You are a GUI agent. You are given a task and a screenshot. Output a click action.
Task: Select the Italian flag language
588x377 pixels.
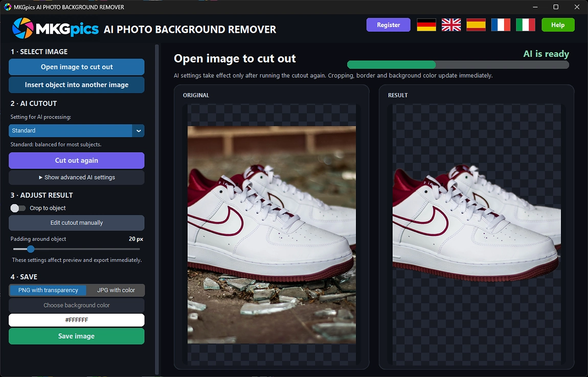[x=526, y=25]
